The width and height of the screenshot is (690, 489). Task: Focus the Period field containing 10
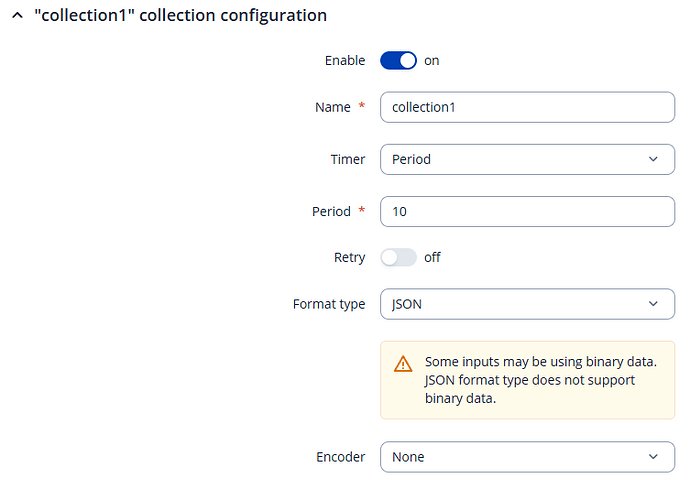tap(527, 211)
